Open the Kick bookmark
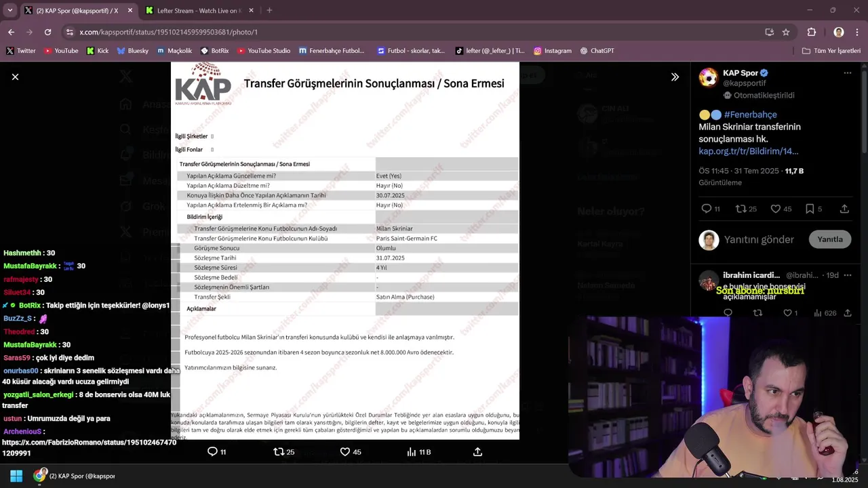Viewport: 868px width, 488px height. (98, 51)
